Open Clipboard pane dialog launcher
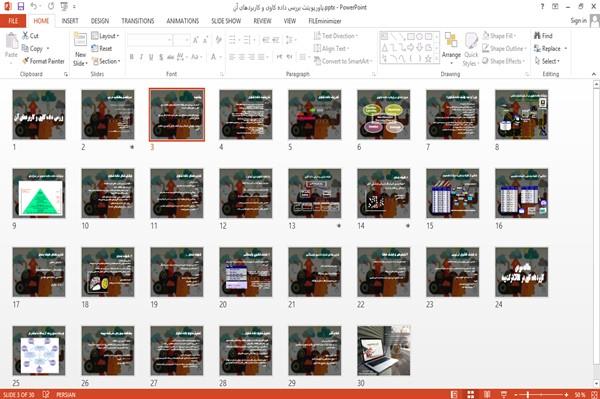This screenshot has width=600, height=399. coord(66,74)
